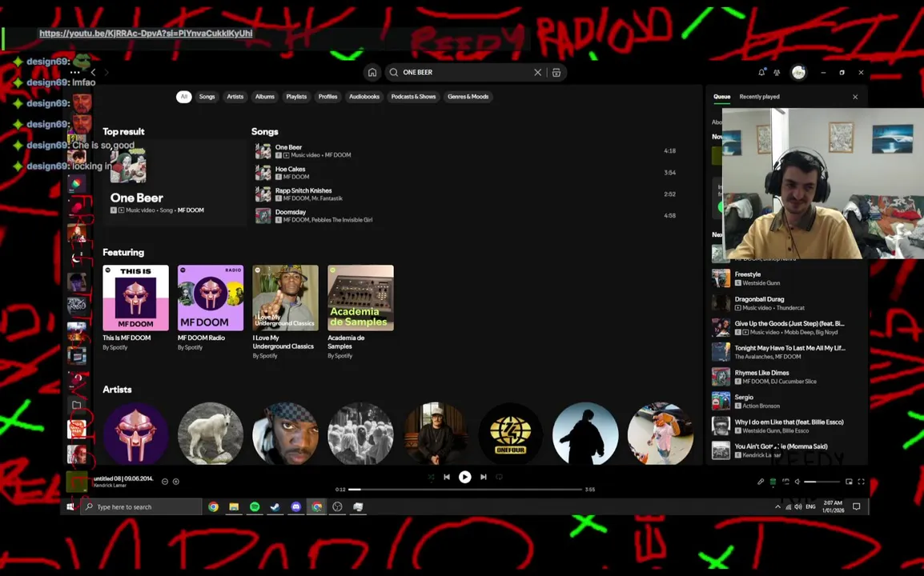The image size is (924, 576).
Task: Open the YouTube link at top of overlay
Action: tap(146, 34)
